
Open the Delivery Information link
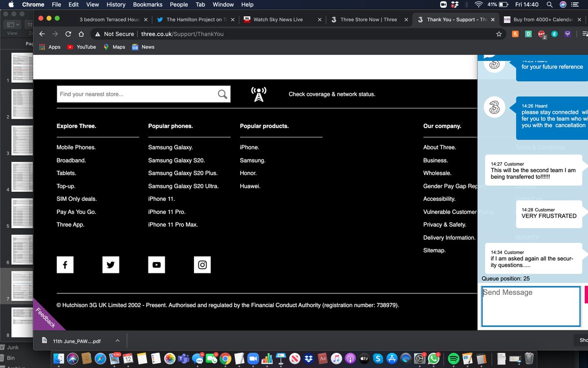coord(449,237)
